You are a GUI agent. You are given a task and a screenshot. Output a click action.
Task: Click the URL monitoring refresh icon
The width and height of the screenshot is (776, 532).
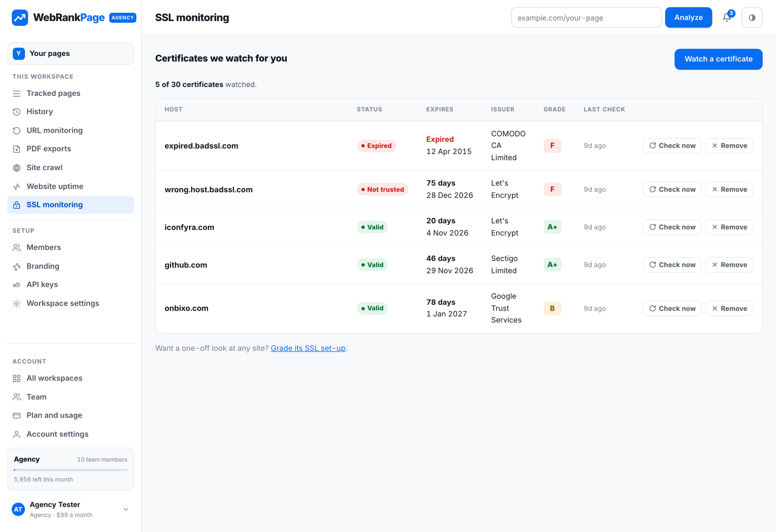click(16, 131)
